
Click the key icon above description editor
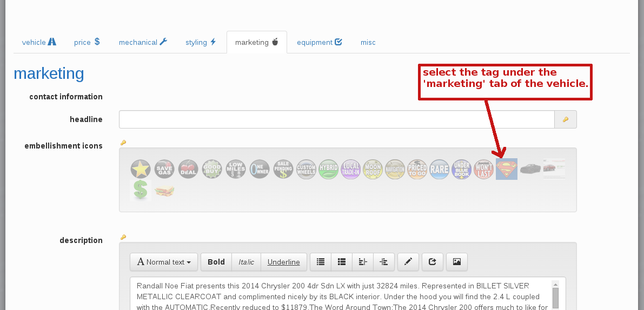(x=123, y=237)
